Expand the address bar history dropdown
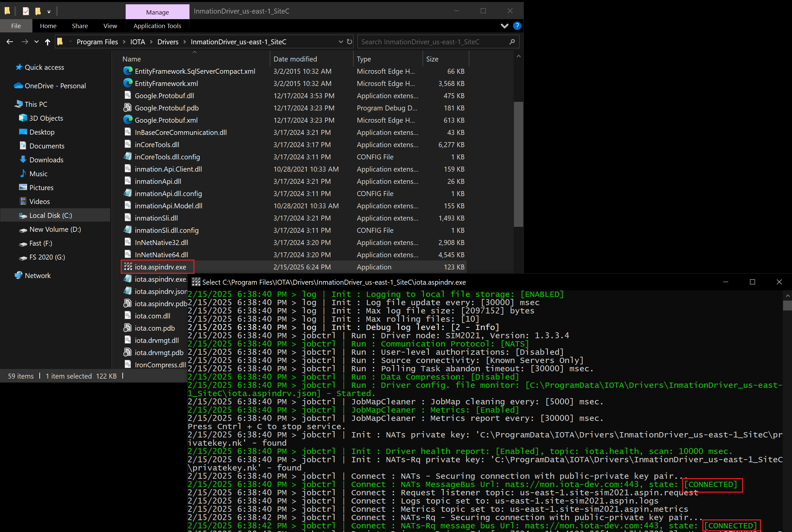Screen dimensions: 792x532 [341, 42]
